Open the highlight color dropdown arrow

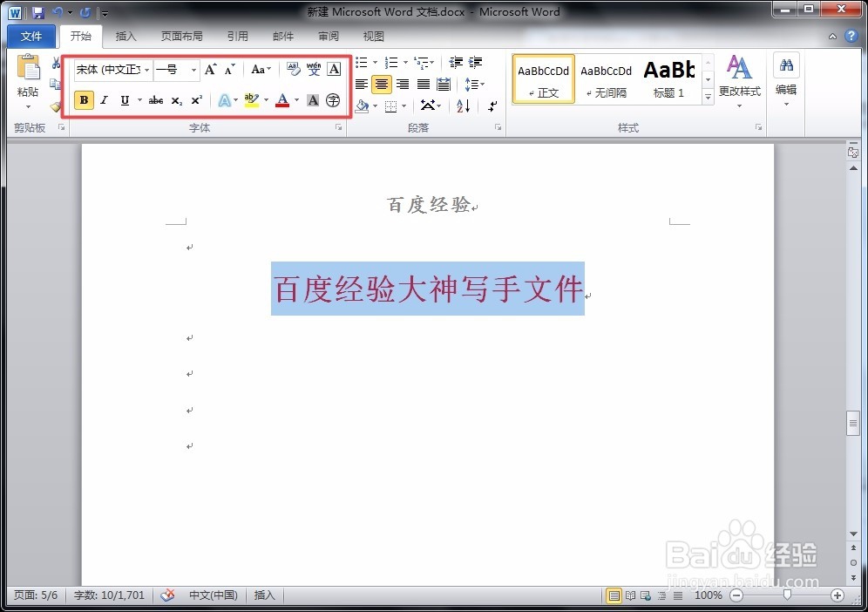point(267,100)
